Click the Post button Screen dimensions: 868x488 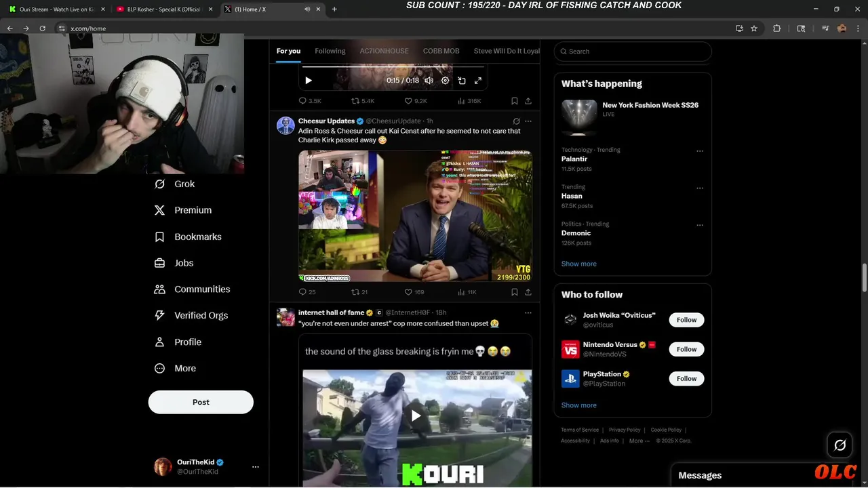(x=201, y=402)
